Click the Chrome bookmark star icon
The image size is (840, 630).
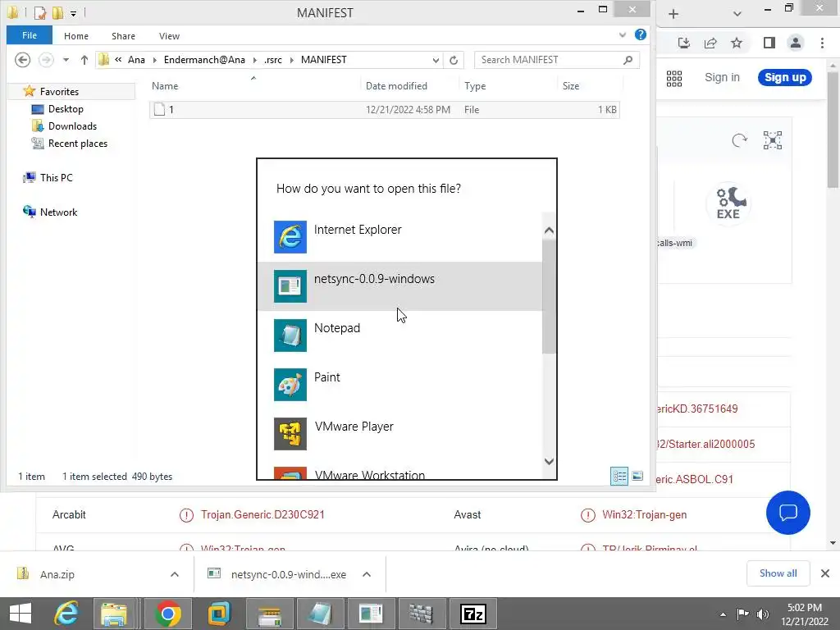pos(737,43)
